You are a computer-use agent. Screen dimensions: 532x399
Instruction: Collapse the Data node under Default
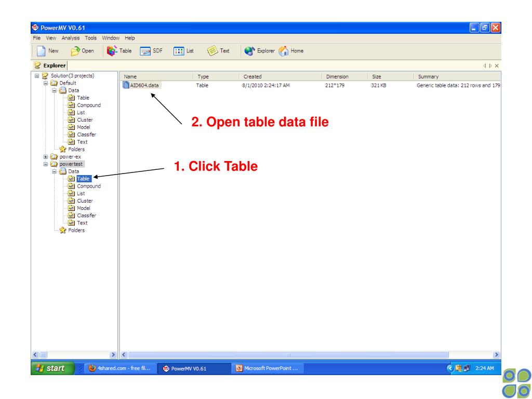(x=54, y=90)
